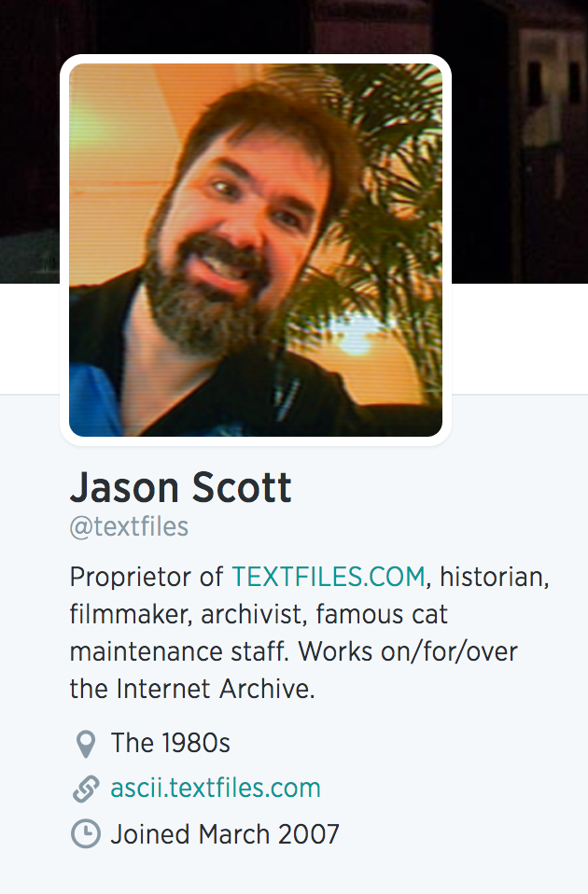
Task: Click the @textfiles username handle
Action: click(129, 527)
